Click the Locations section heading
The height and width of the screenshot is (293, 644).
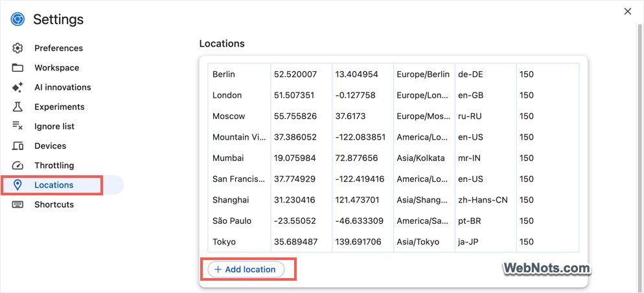click(x=222, y=43)
